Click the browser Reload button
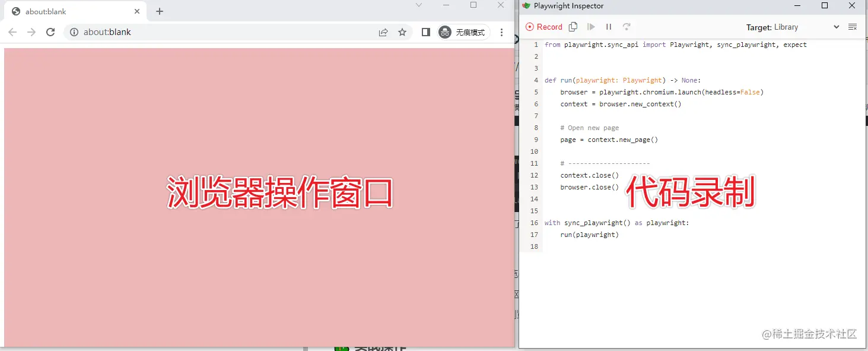This screenshot has height=351, width=868. [50, 32]
